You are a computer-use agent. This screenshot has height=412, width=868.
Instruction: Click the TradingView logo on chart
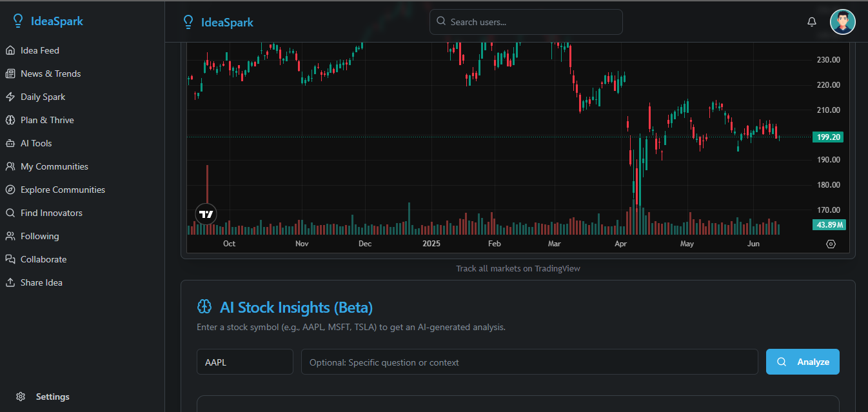[206, 214]
